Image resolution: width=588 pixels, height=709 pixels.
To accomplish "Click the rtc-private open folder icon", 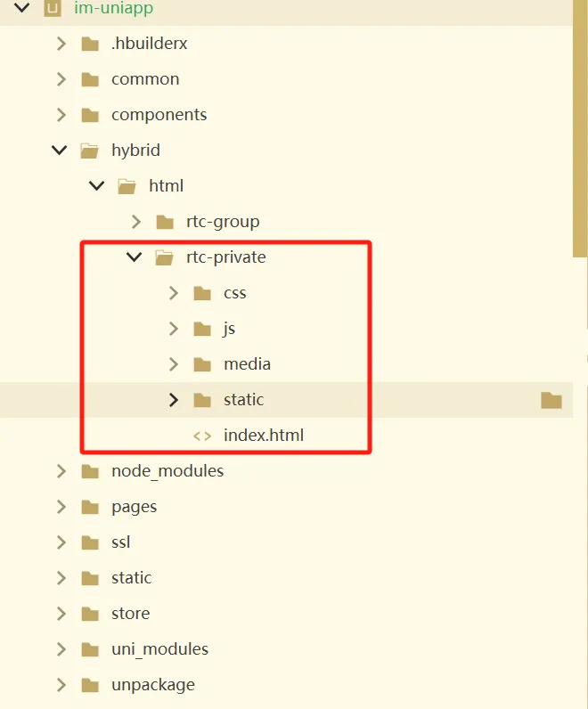I will point(164,257).
